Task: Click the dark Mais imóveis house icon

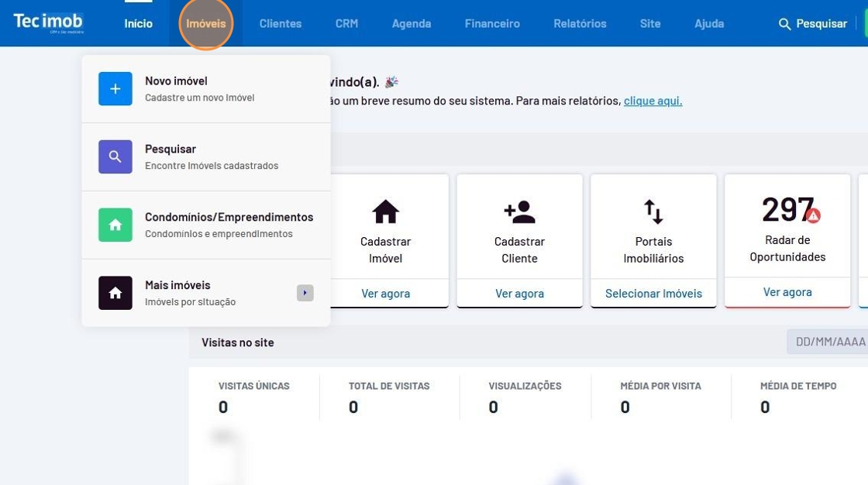Action: [x=115, y=293]
